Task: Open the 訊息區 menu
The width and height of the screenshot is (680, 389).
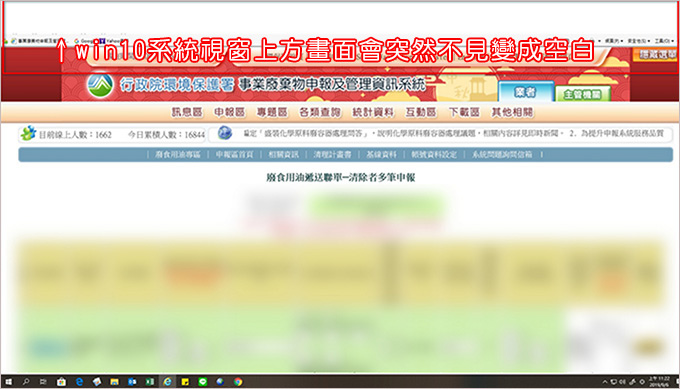Action: [187, 112]
